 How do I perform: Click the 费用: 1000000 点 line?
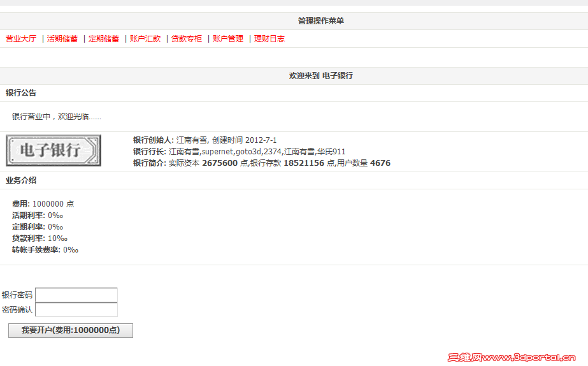[x=43, y=204]
